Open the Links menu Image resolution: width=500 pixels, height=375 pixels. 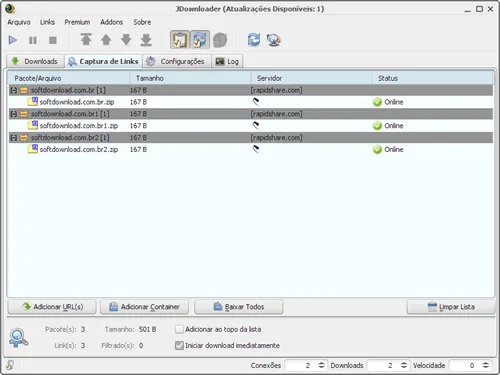[x=47, y=22]
